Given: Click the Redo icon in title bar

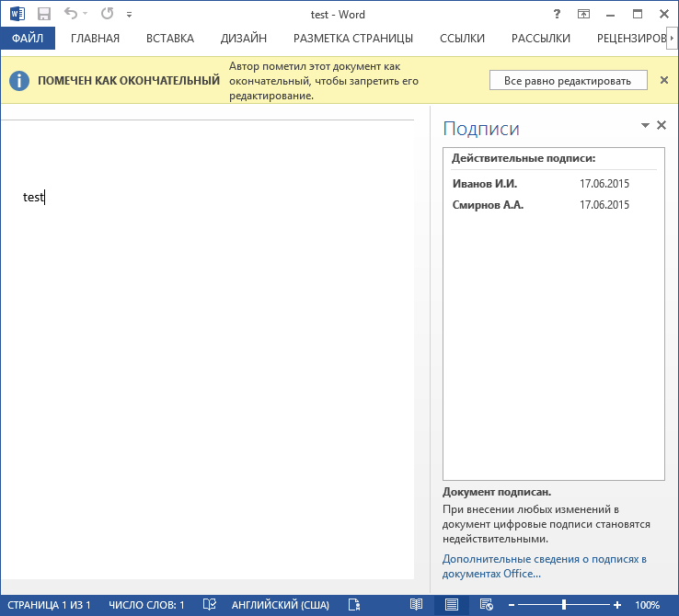Looking at the screenshot, I should click(x=108, y=14).
